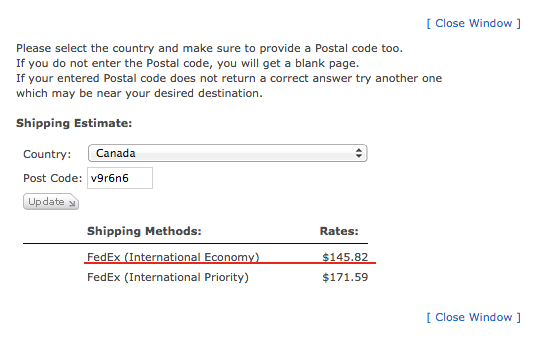The image size is (544, 361).
Task: Click the small arrow icon inside Update button
Action: 72,203
